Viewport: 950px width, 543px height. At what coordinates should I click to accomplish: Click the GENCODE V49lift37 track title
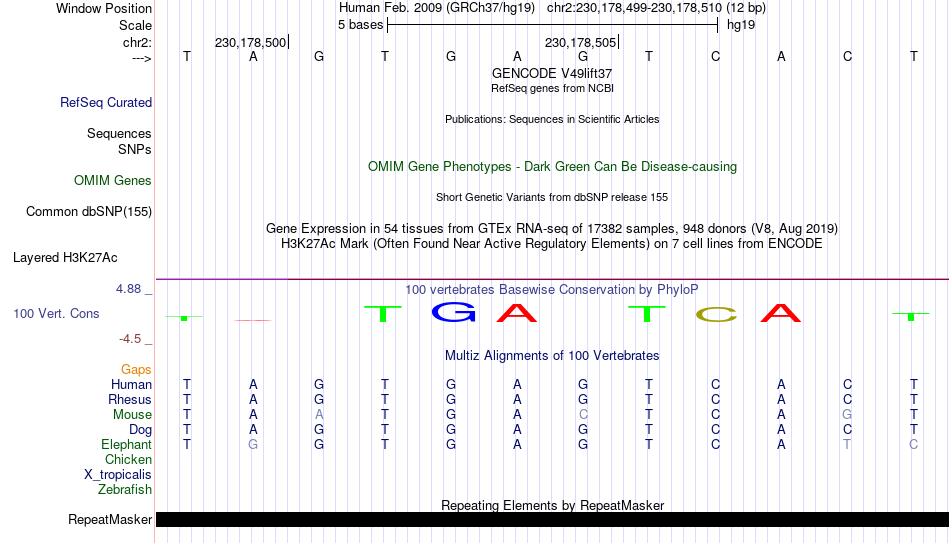552,73
